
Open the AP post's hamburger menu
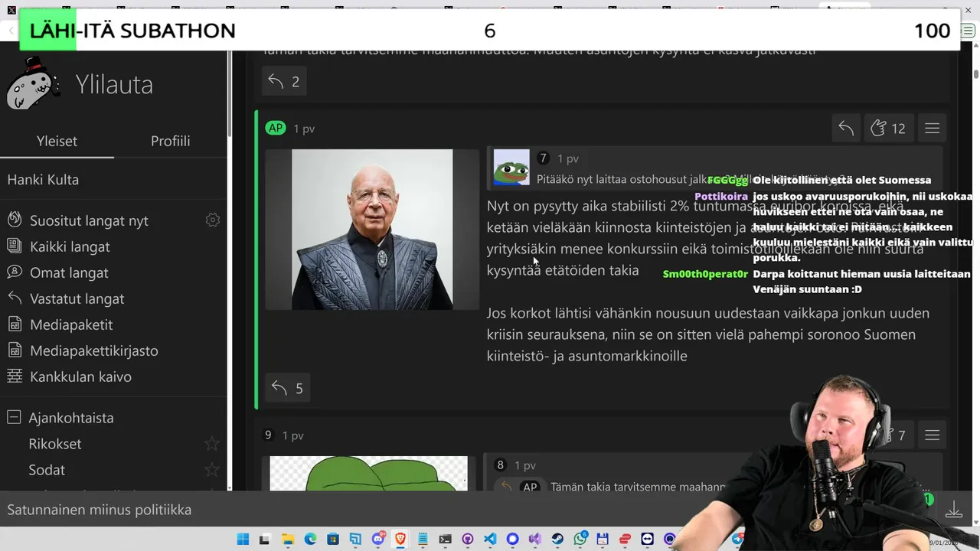[x=932, y=129]
